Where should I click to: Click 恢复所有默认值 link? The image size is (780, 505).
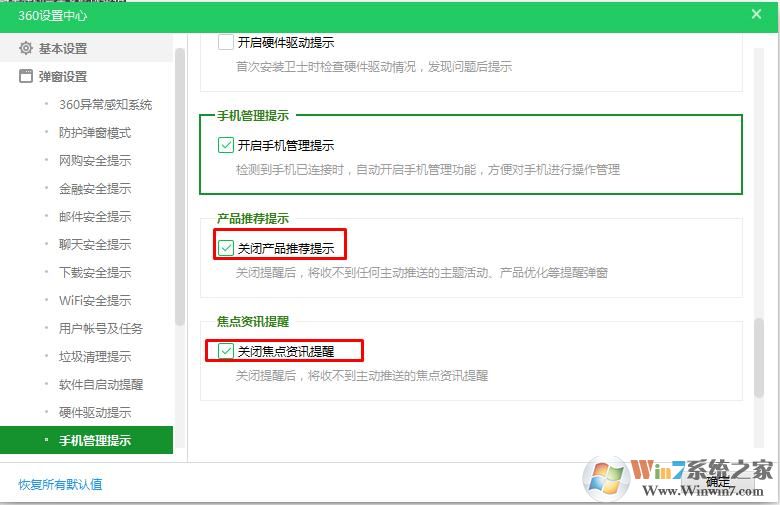pyautogui.click(x=60, y=484)
